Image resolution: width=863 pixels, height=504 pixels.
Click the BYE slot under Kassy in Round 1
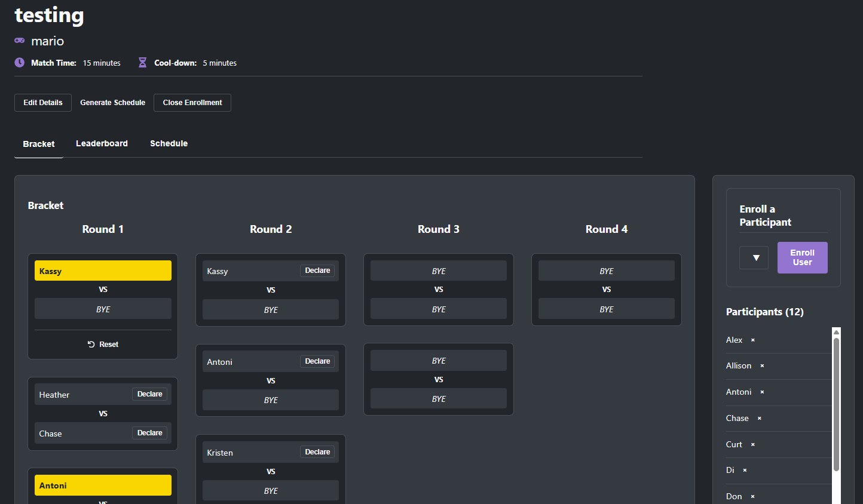(103, 309)
